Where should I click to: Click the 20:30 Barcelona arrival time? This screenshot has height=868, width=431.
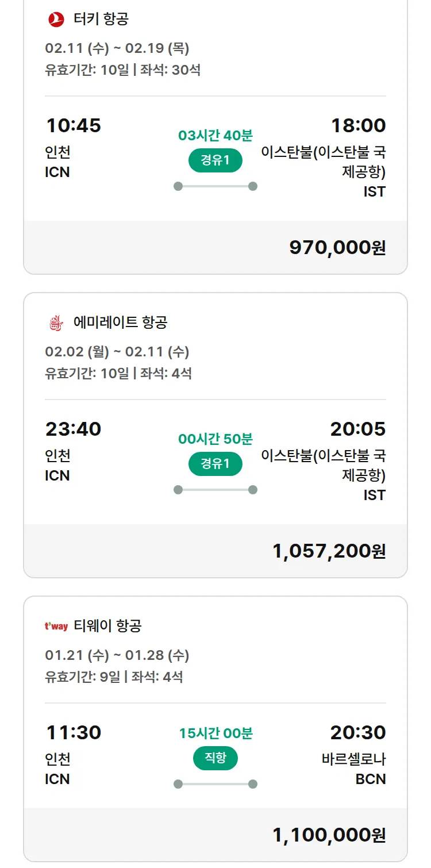pos(358,732)
